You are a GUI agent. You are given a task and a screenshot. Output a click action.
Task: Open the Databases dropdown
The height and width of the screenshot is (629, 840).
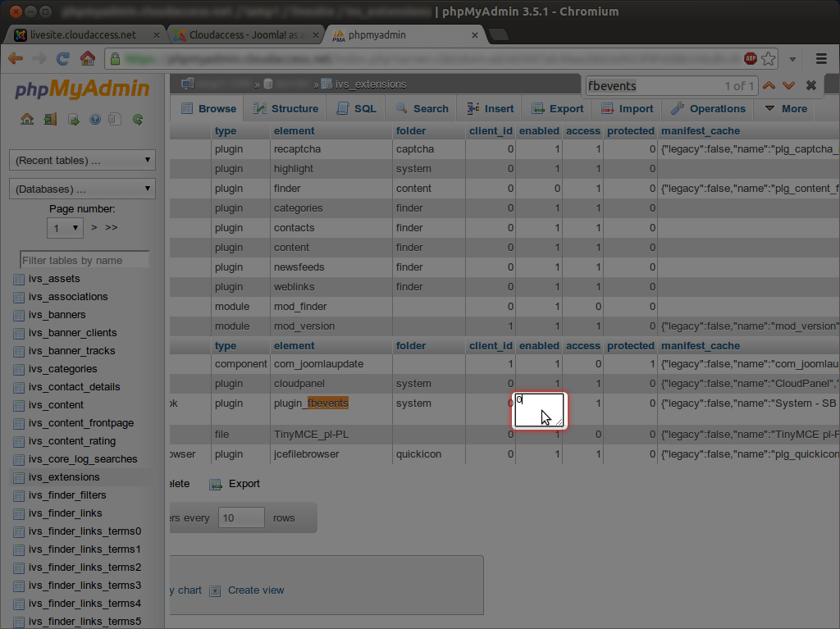[83, 189]
